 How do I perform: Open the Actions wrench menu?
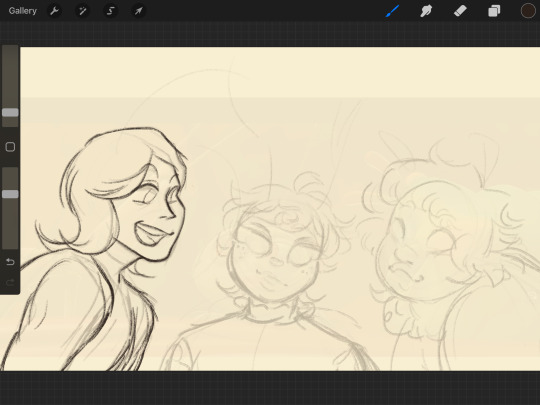pyautogui.click(x=54, y=11)
